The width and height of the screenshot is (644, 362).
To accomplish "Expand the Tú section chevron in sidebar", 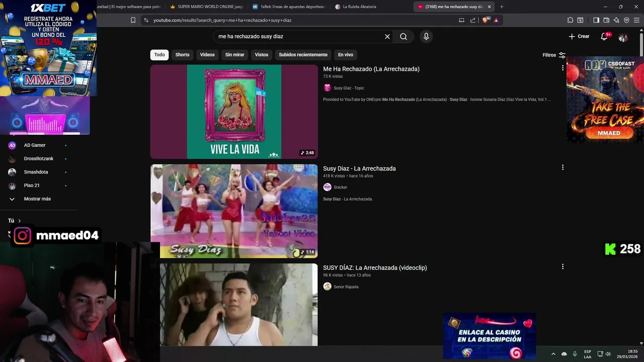I will 20,221.
